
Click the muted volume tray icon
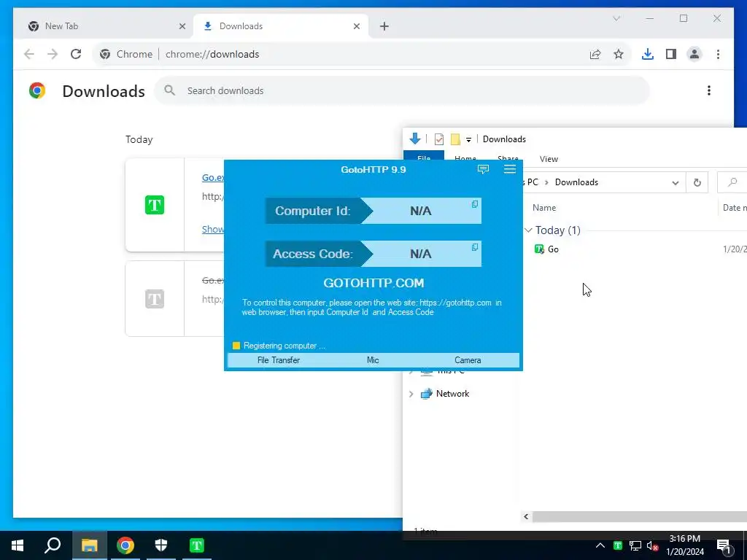(x=652, y=545)
